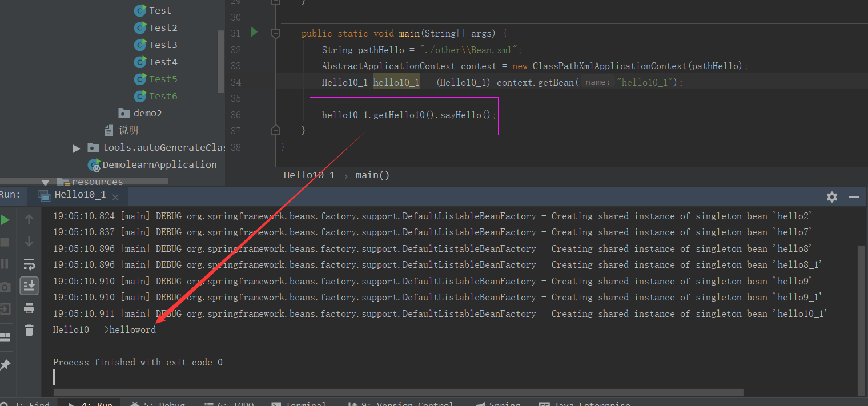Click log line for singleton bean 'hello9_1'
Image resolution: width=868 pixels, height=406 pixels.
point(437,297)
